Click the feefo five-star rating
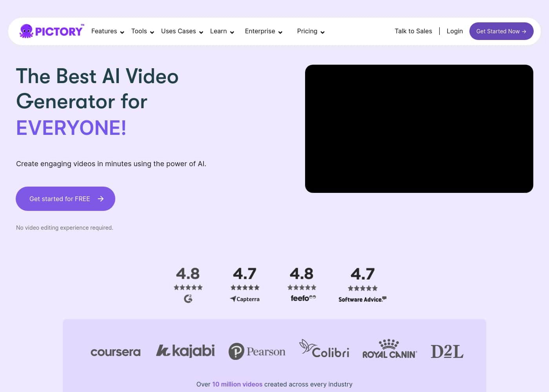The width and height of the screenshot is (549, 392). pyautogui.click(x=302, y=287)
